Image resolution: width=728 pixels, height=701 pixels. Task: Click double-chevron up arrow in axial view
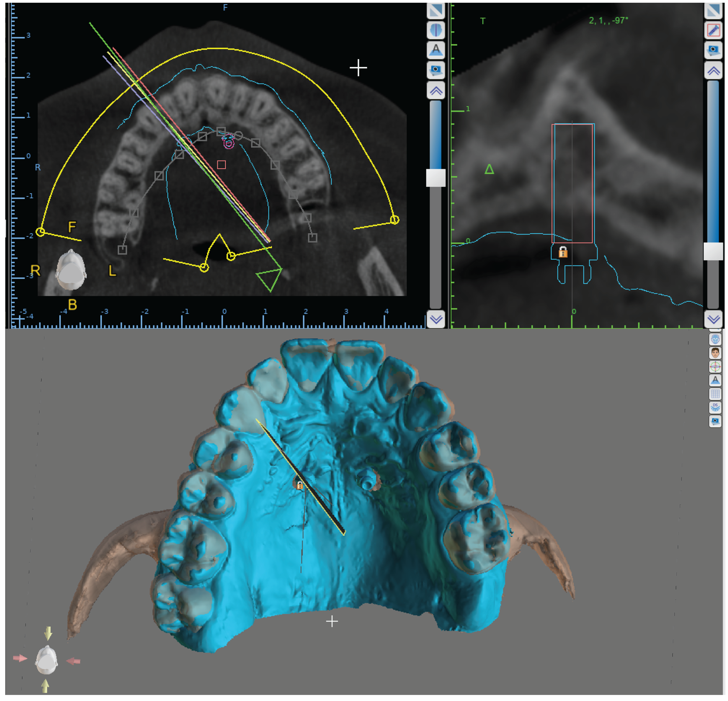coord(436,90)
